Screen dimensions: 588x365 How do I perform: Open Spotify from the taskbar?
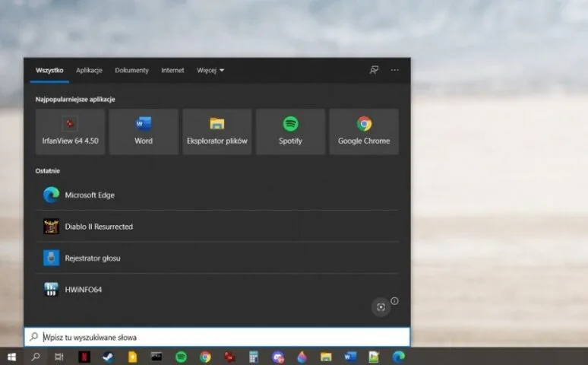[x=181, y=357]
